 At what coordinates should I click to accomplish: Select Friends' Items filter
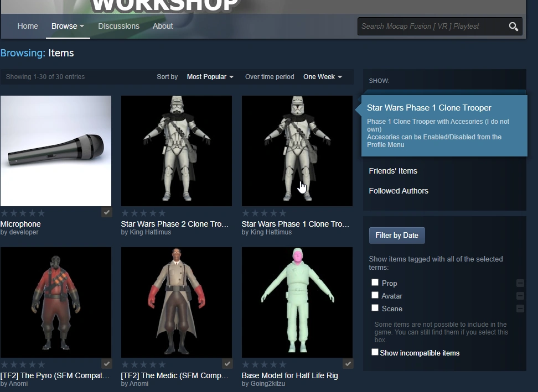point(393,171)
